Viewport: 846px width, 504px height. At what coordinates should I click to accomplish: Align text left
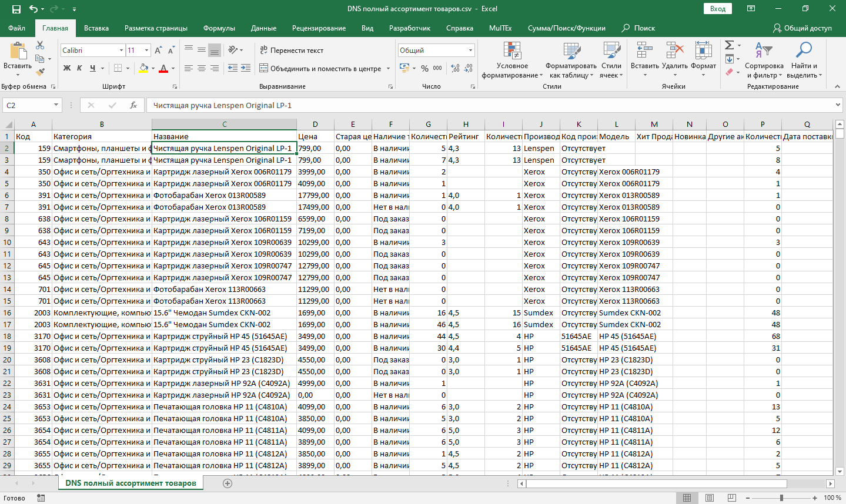189,68
